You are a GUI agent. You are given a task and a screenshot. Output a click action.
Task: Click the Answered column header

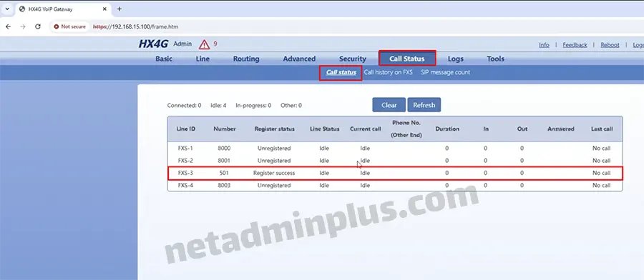560,129
